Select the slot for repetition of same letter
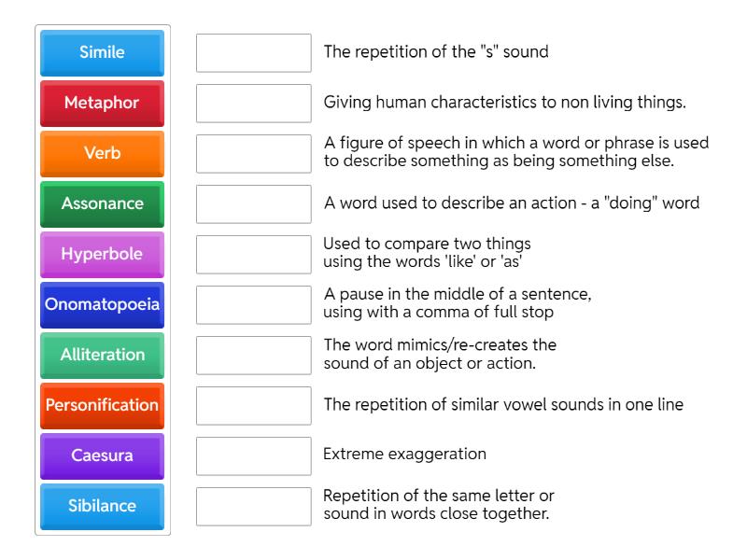Screen dimensions: 747x560 (x=254, y=506)
